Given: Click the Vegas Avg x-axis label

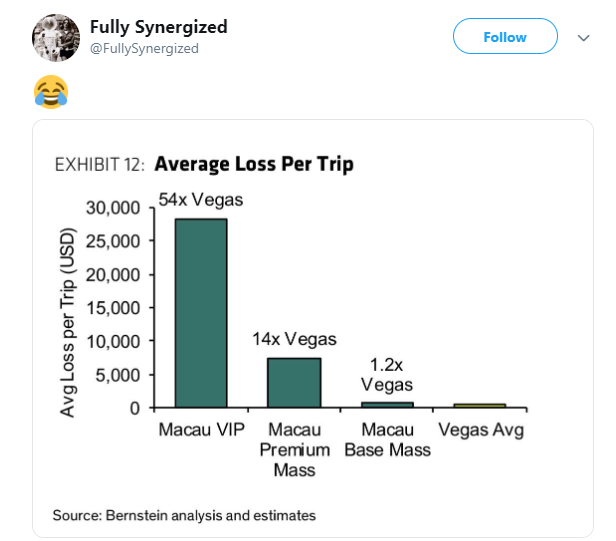Looking at the screenshot, I should click(481, 430).
